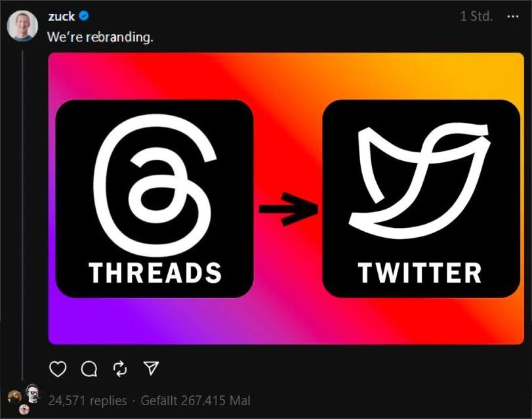The height and width of the screenshot is (419, 532).
Task: Open the 'Gefällt 267.415 Mal' likes list
Action: 195,401
